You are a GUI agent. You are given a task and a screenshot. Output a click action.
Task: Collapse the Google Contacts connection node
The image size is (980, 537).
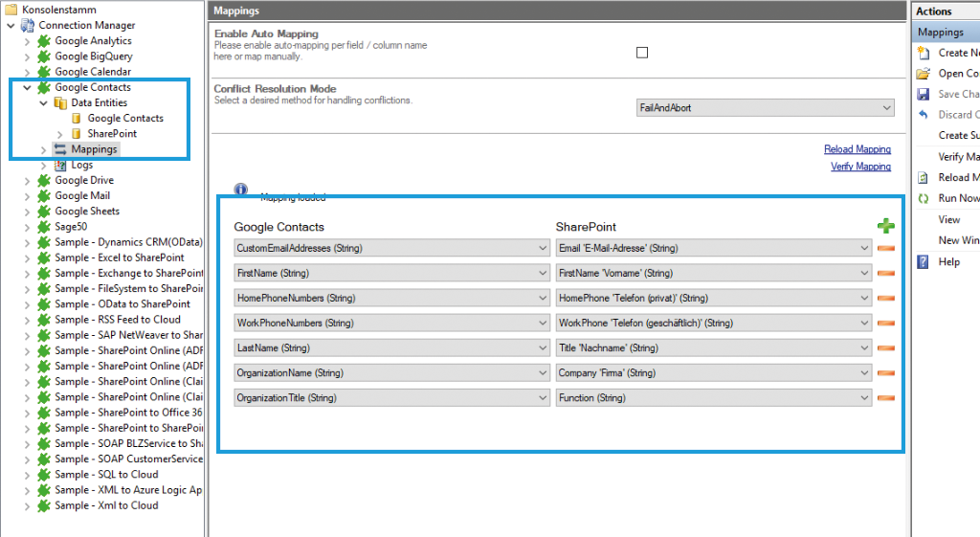tap(28, 87)
